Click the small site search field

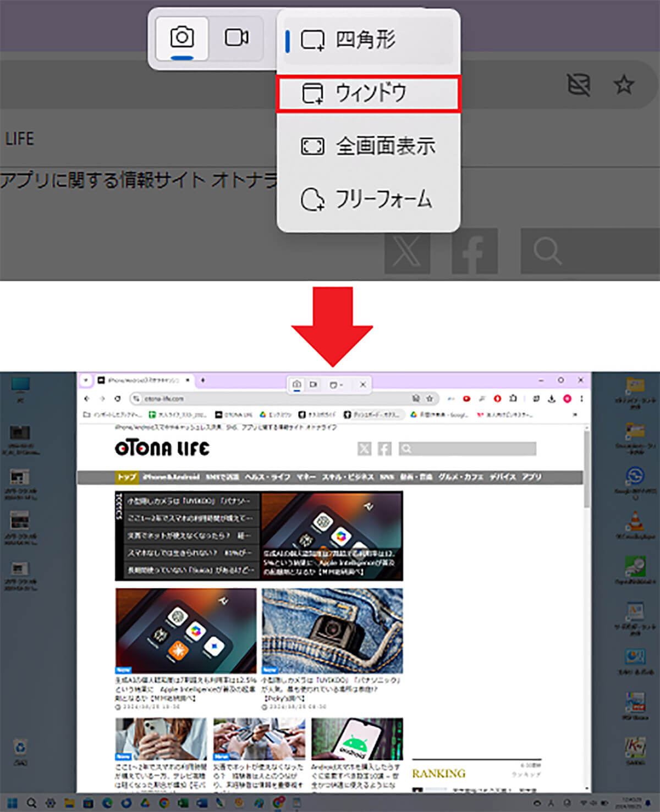(x=468, y=449)
